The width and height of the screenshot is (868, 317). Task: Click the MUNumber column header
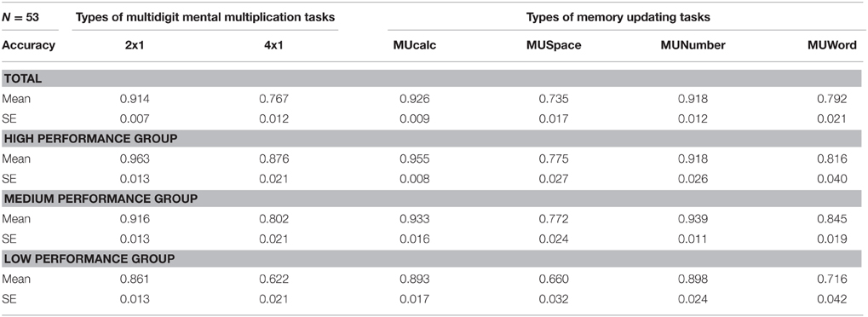(693, 45)
